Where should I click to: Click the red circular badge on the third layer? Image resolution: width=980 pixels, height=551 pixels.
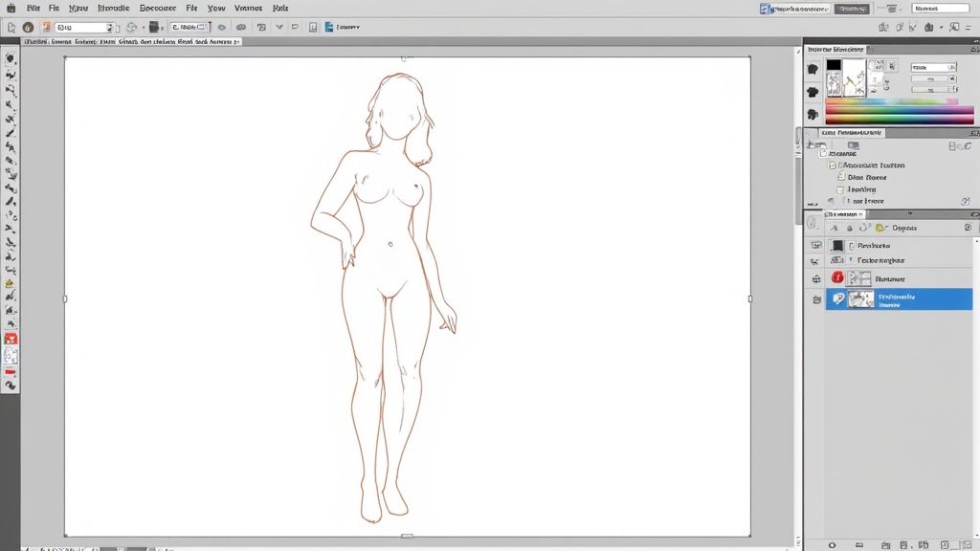coord(838,278)
